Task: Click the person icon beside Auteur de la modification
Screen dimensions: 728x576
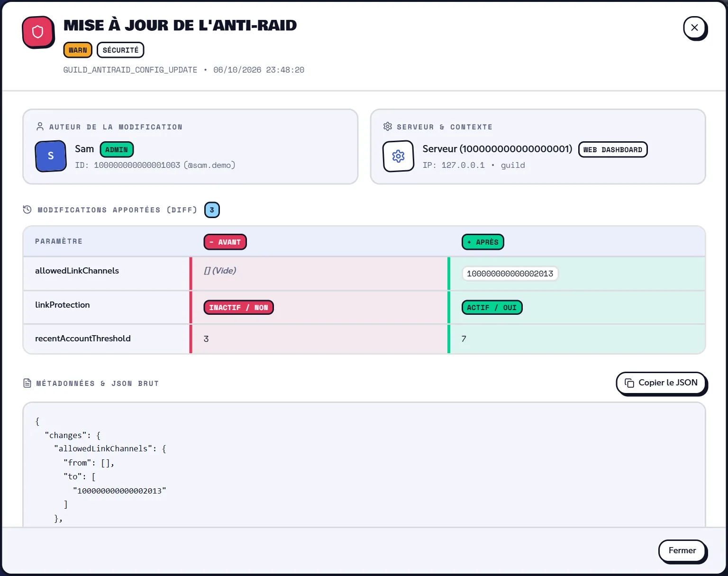Action: click(40, 127)
